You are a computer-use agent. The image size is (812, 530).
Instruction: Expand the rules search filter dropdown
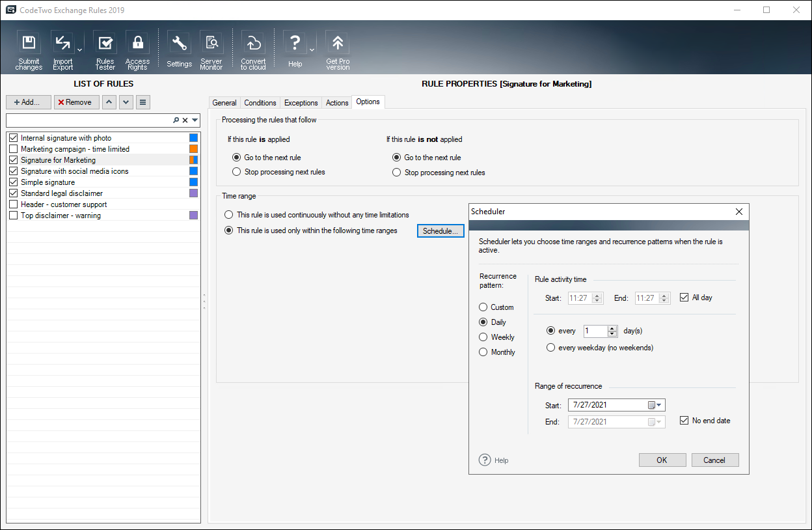tap(195, 120)
